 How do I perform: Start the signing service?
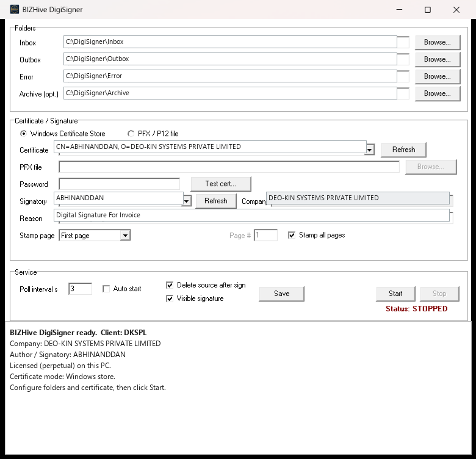point(395,294)
